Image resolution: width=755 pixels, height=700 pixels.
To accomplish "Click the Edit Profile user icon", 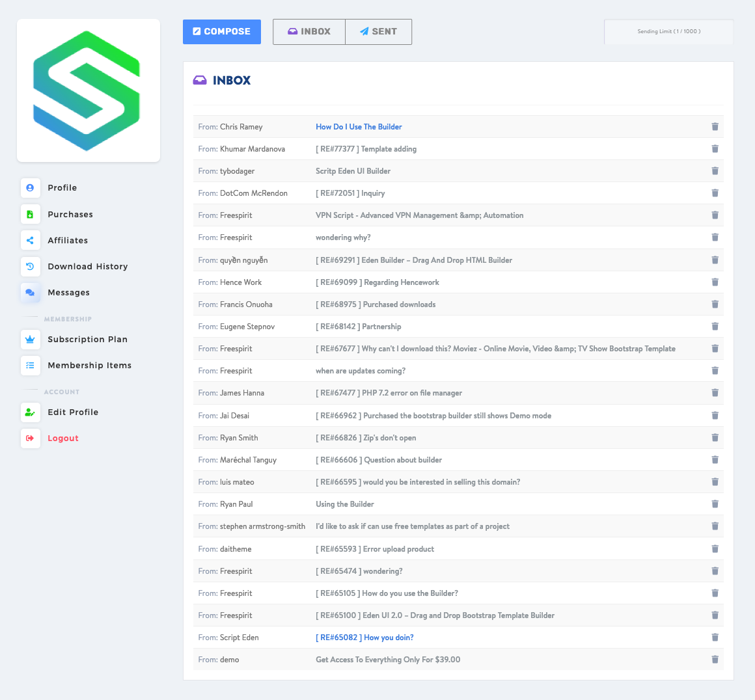I will click(x=30, y=412).
